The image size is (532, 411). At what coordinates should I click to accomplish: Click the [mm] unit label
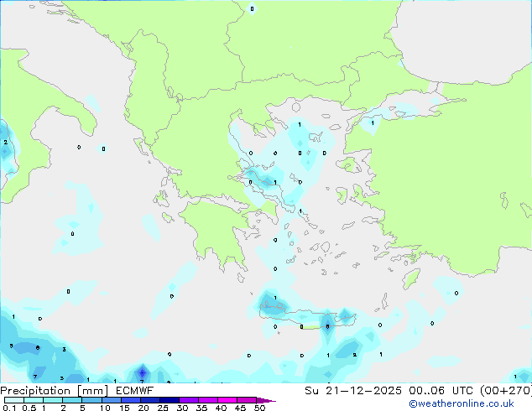[93, 391]
